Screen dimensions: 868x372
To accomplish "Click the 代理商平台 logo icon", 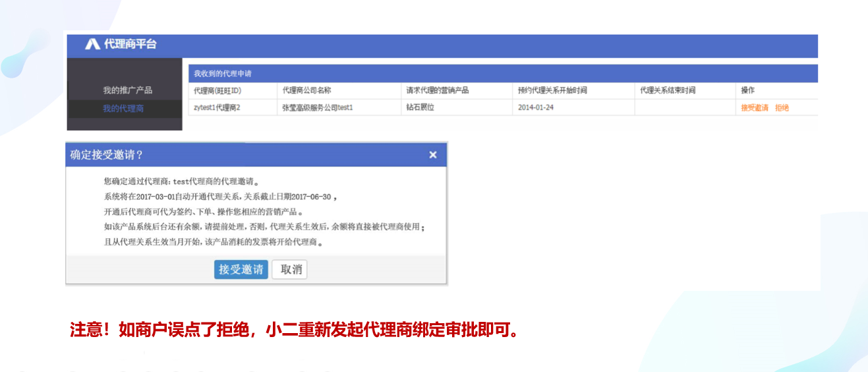I will [92, 44].
